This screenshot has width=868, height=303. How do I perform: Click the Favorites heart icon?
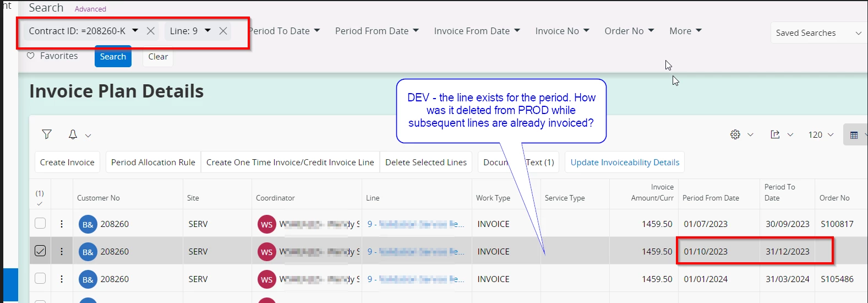pyautogui.click(x=31, y=56)
